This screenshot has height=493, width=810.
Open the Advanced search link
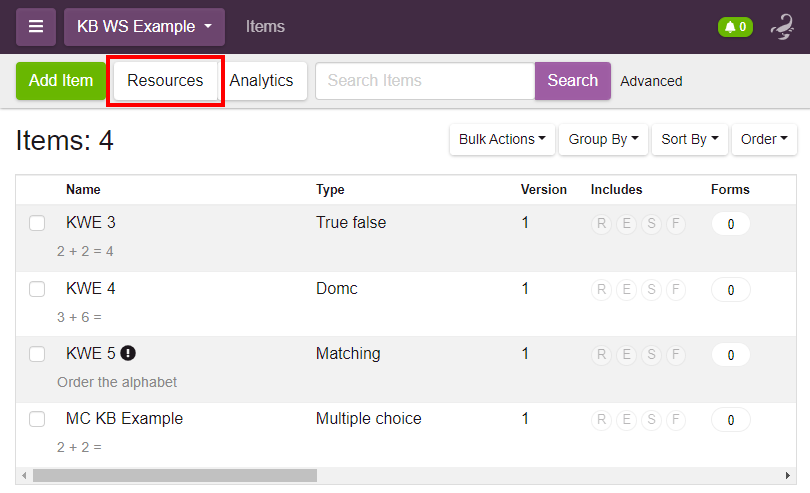click(x=651, y=81)
